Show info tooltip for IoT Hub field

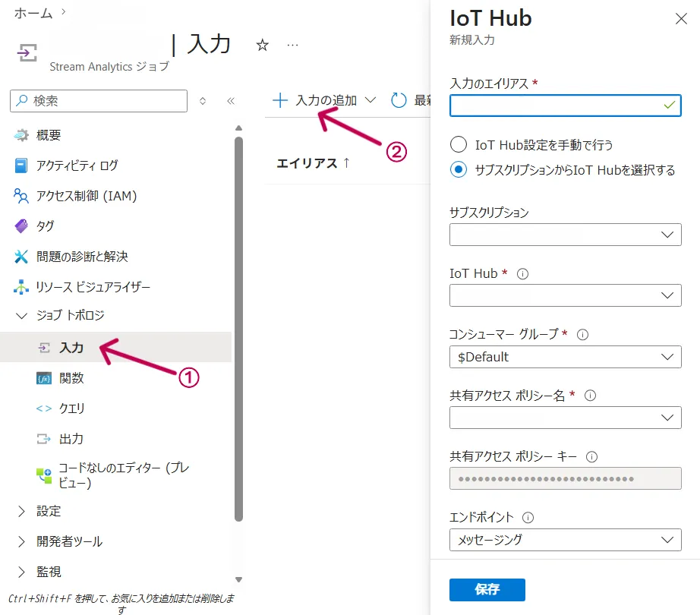522,273
